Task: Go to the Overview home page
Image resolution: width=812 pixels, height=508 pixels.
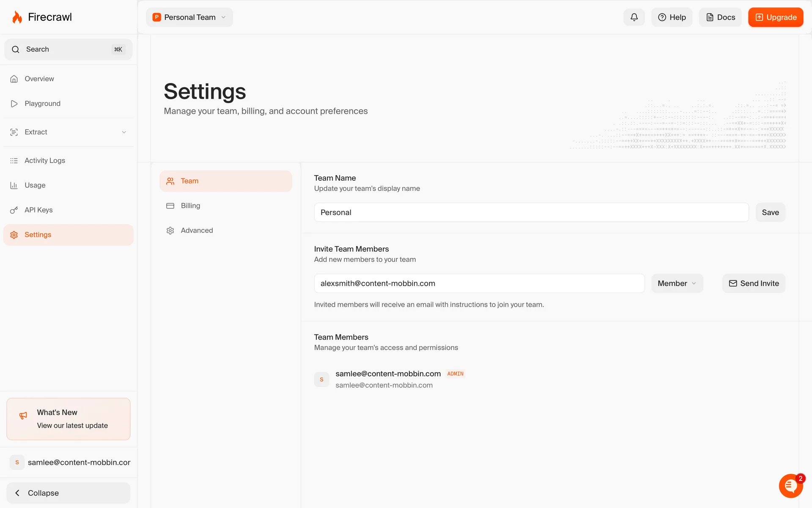Action: click(x=39, y=79)
